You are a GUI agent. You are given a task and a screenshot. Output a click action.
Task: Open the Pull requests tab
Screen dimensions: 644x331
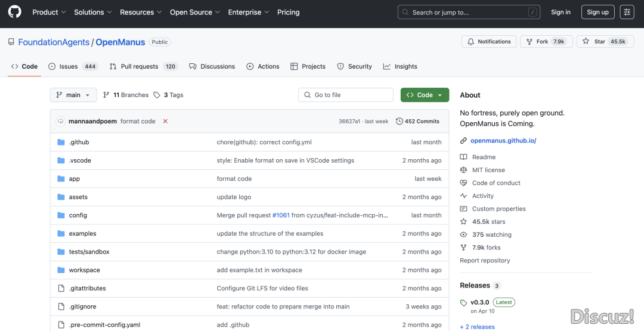[143, 66]
